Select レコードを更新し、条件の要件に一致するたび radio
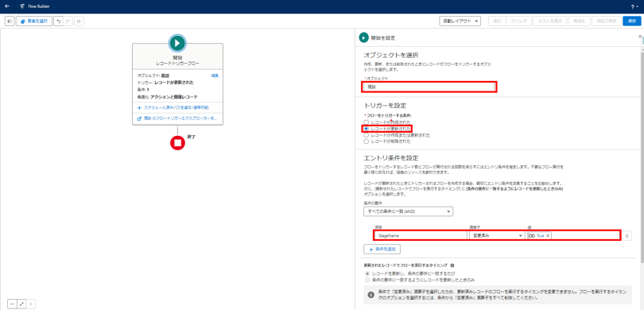The width and height of the screenshot is (644, 310). pos(367,273)
